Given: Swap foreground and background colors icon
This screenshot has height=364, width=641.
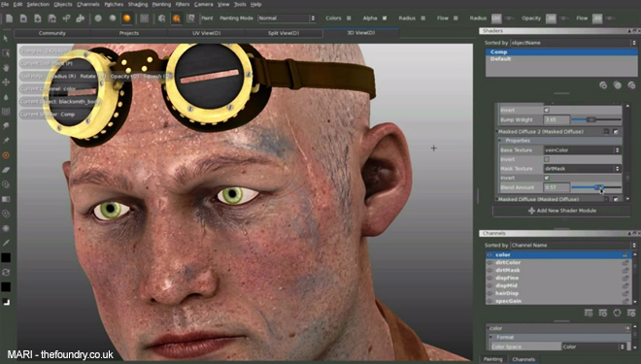Looking at the screenshot, I should (6, 272).
